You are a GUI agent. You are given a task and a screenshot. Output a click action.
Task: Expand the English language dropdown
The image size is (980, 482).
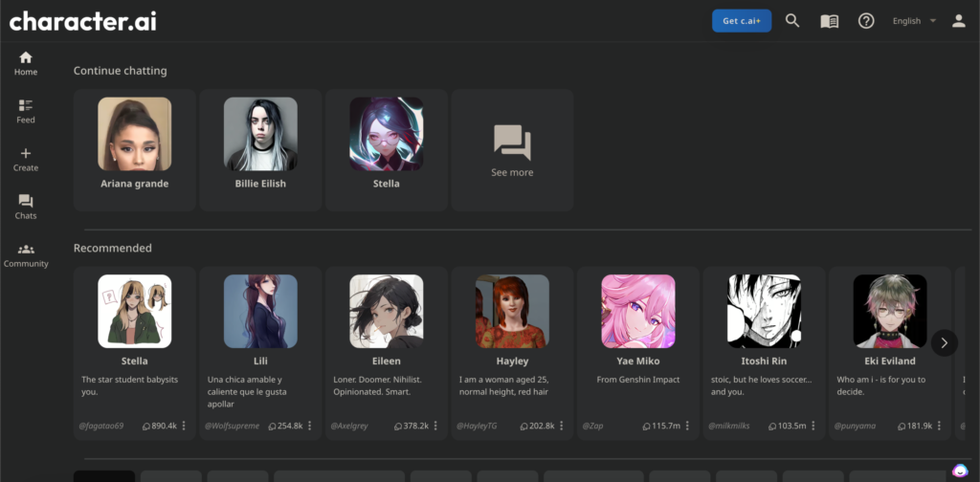pos(914,21)
